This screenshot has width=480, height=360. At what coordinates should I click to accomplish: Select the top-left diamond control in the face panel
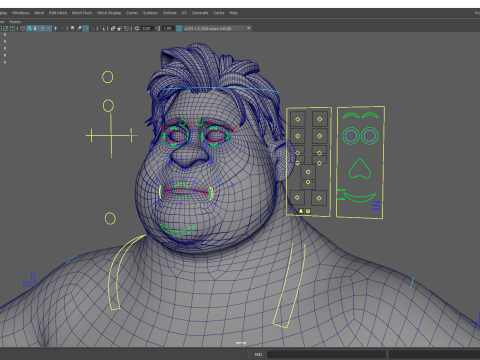coord(298,119)
